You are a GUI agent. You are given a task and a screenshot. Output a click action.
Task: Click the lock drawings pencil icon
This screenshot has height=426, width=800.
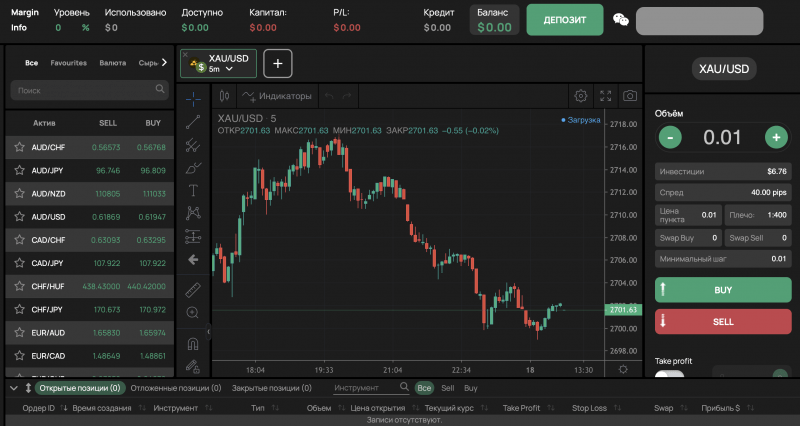point(192,366)
